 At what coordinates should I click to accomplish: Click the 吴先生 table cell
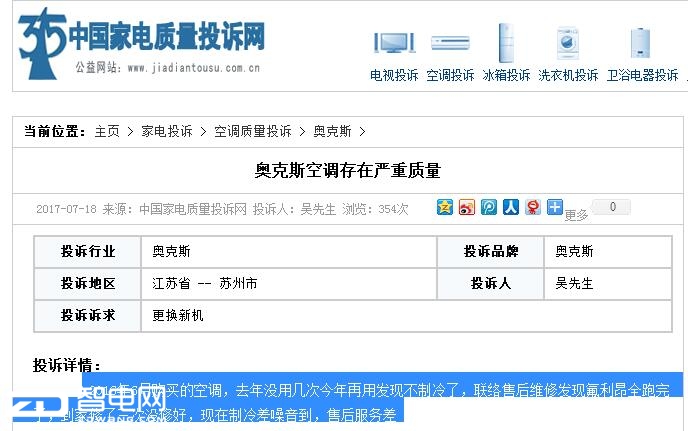(x=608, y=284)
